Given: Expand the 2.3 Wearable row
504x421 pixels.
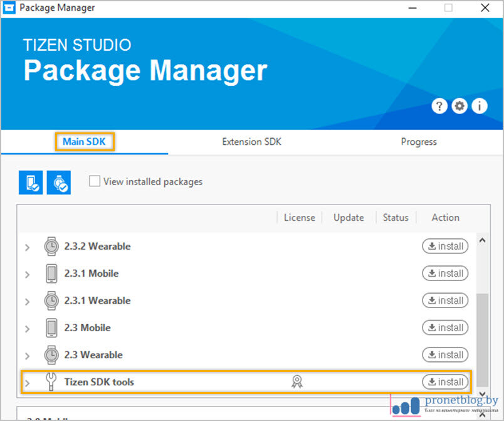Looking at the screenshot, I should [28, 356].
